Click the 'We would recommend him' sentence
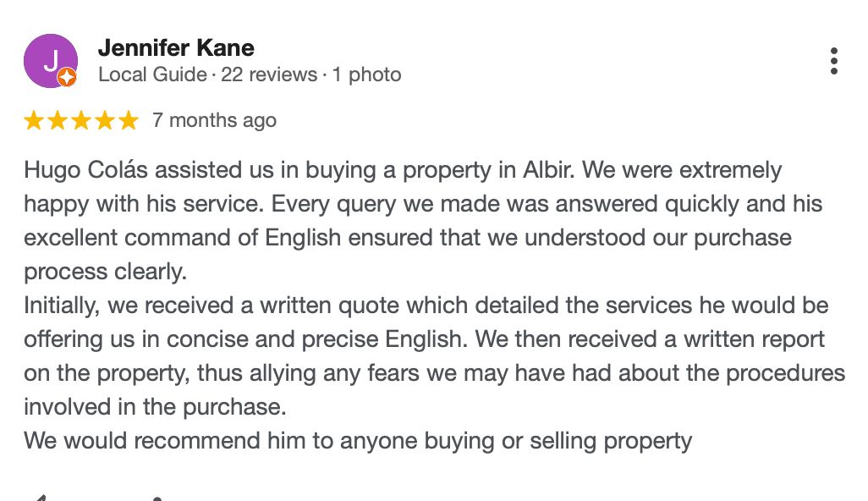 358,441
